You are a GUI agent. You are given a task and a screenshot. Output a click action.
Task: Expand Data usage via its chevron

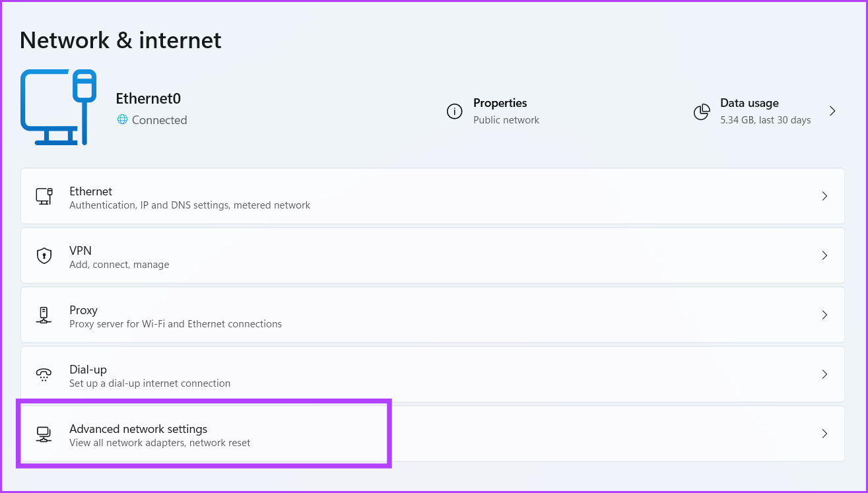tap(832, 111)
